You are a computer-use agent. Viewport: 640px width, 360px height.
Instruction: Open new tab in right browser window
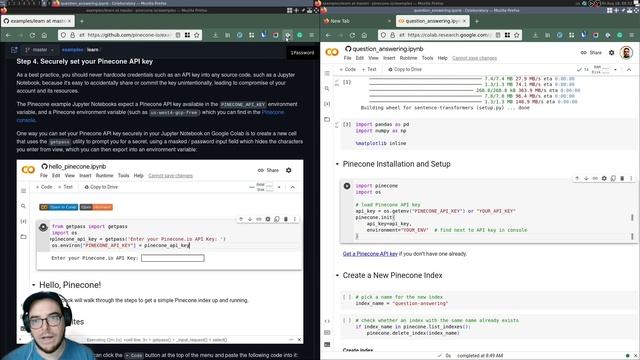[x=477, y=21]
